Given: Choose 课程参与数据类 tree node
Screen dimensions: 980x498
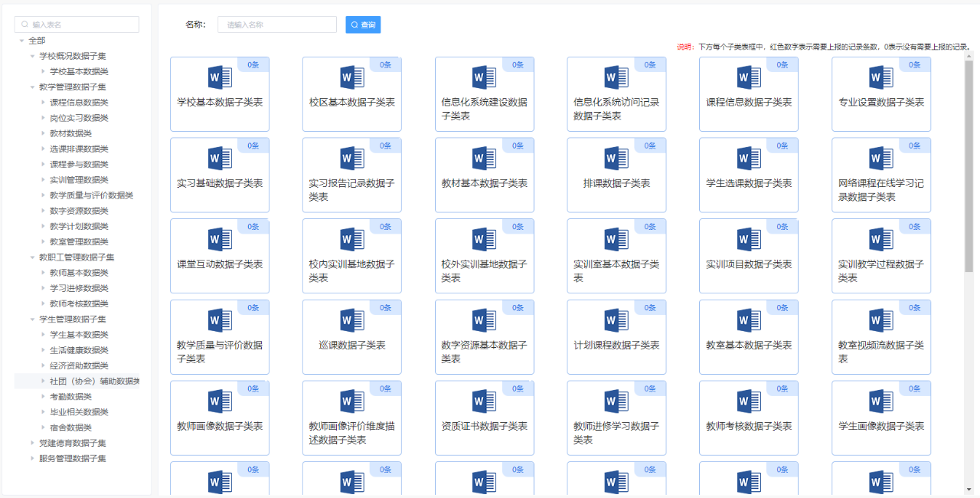Looking at the screenshot, I should (x=79, y=164).
